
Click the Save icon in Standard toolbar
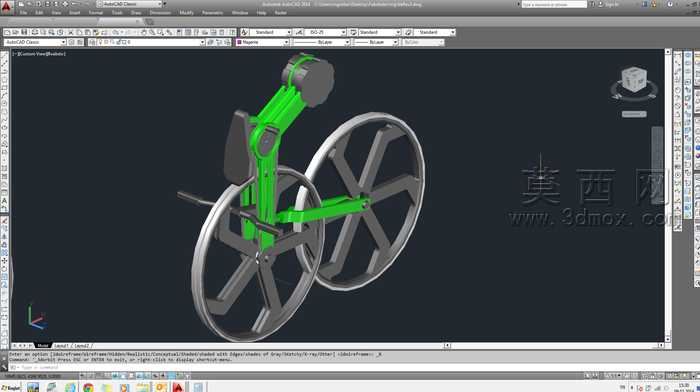[x=24, y=32]
